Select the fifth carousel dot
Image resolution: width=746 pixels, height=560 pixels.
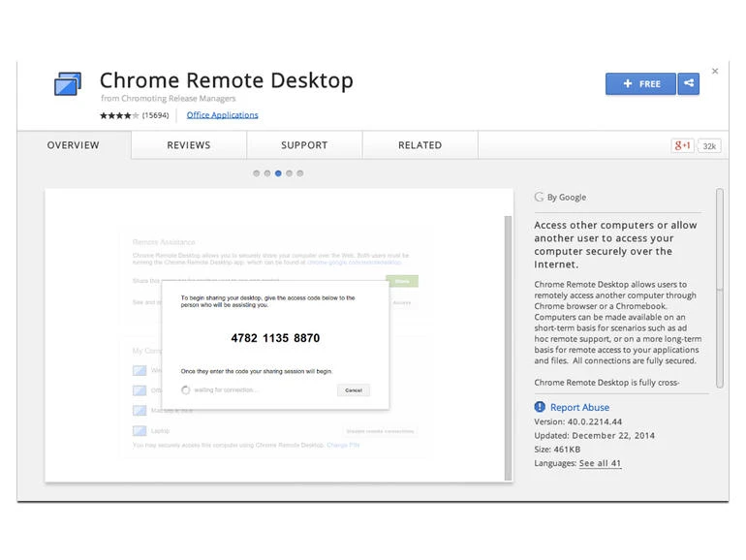(299, 173)
